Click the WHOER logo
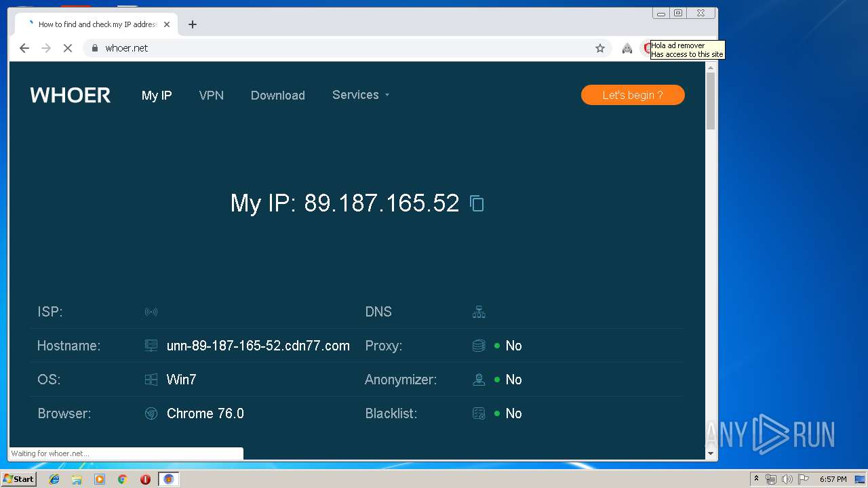This screenshot has width=868, height=488. pyautogui.click(x=71, y=96)
